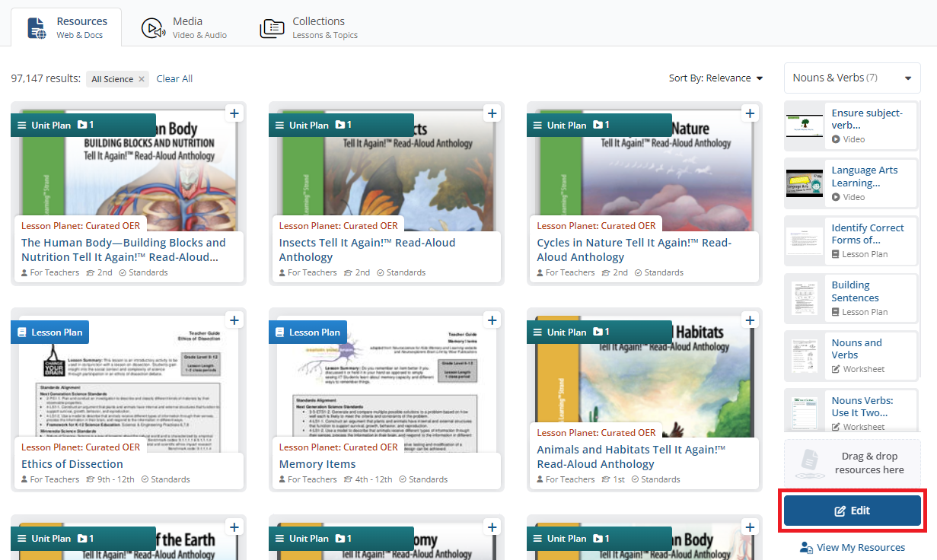Click the Unit Plan badge on Insects card
937x560 pixels.
pos(341,125)
